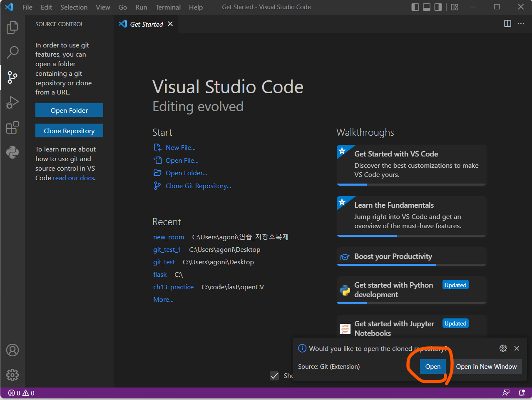Click the feedback icon in status bar
This screenshot has width=532, height=400.
click(x=506, y=393)
